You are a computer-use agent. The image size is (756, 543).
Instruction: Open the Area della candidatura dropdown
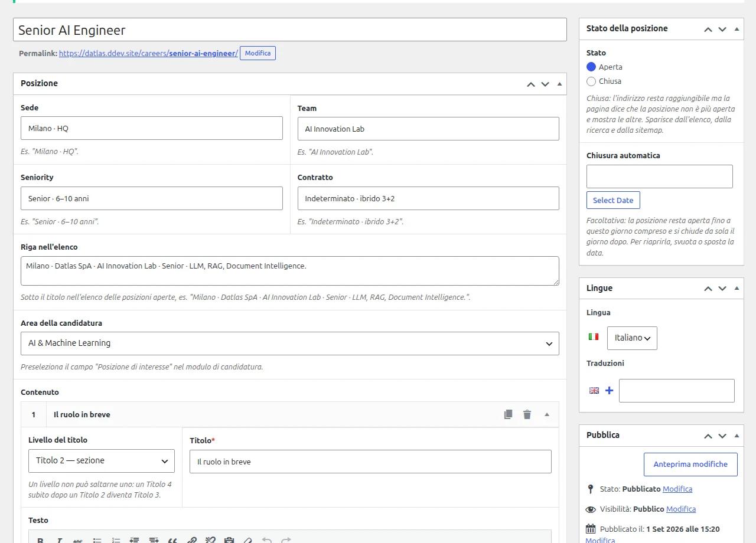290,344
